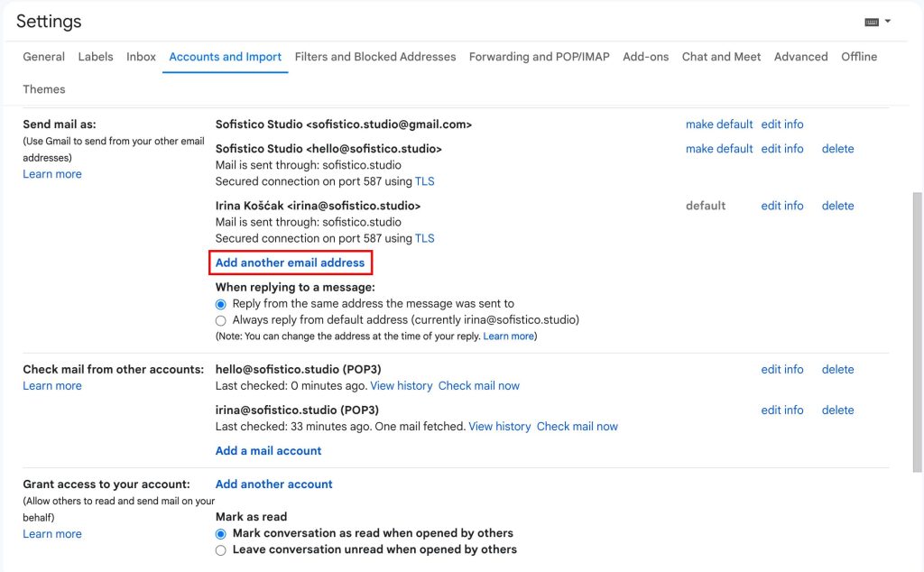Viewport: 924px width, 572px height.
Task: Expand the input tools dropdown arrow
Action: tap(888, 22)
